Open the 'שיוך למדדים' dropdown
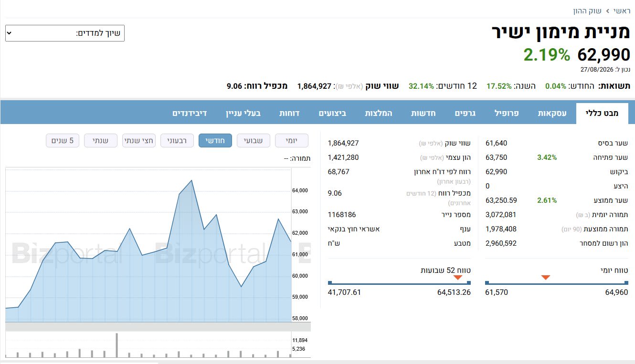This screenshot has width=635, height=364. (x=65, y=33)
